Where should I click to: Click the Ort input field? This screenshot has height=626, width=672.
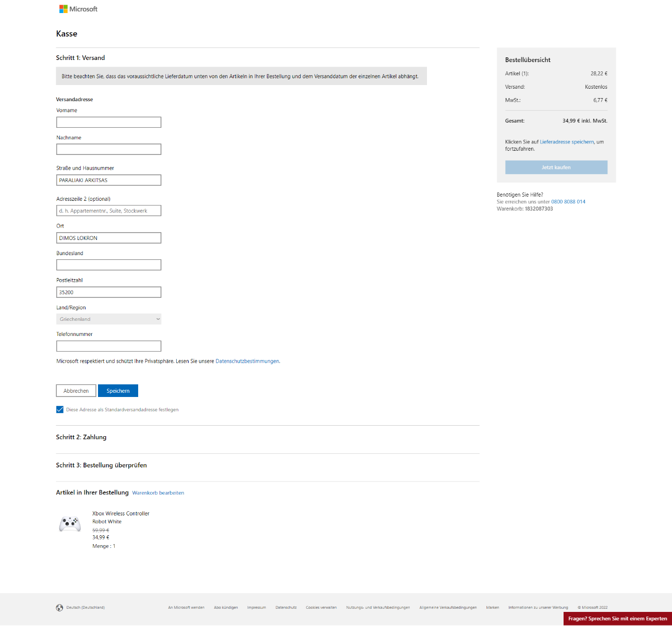[108, 238]
